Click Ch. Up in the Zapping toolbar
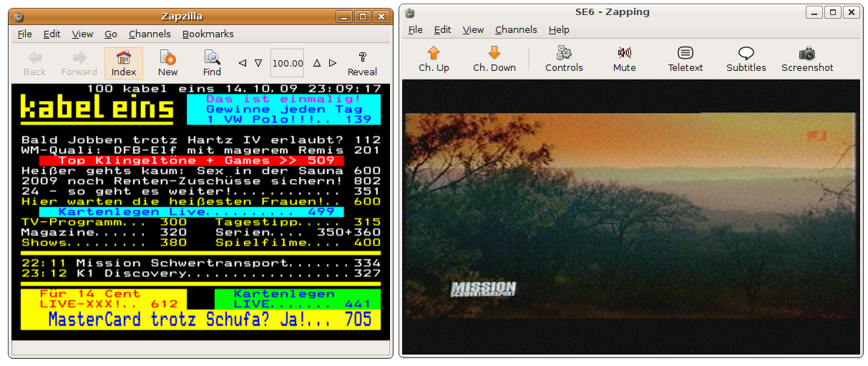This screenshot has width=868, height=366. point(434,59)
